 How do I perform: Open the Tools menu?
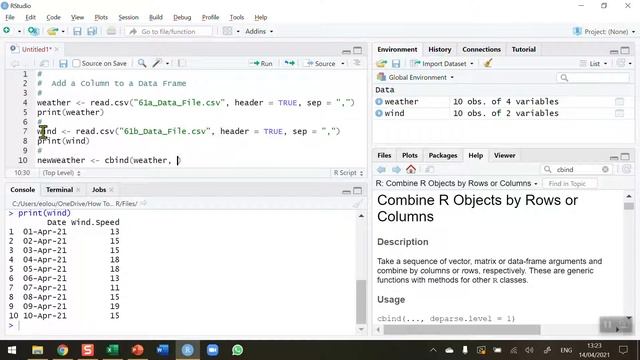coord(237,17)
